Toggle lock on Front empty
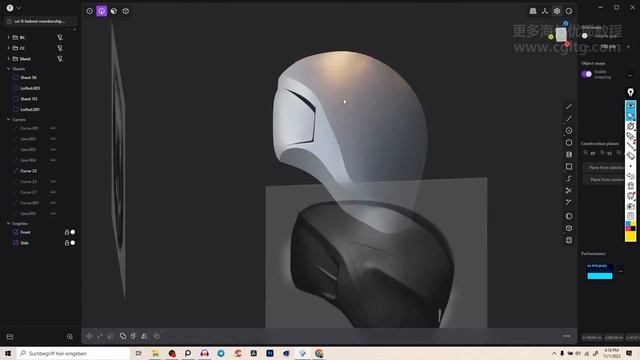 tap(67, 232)
